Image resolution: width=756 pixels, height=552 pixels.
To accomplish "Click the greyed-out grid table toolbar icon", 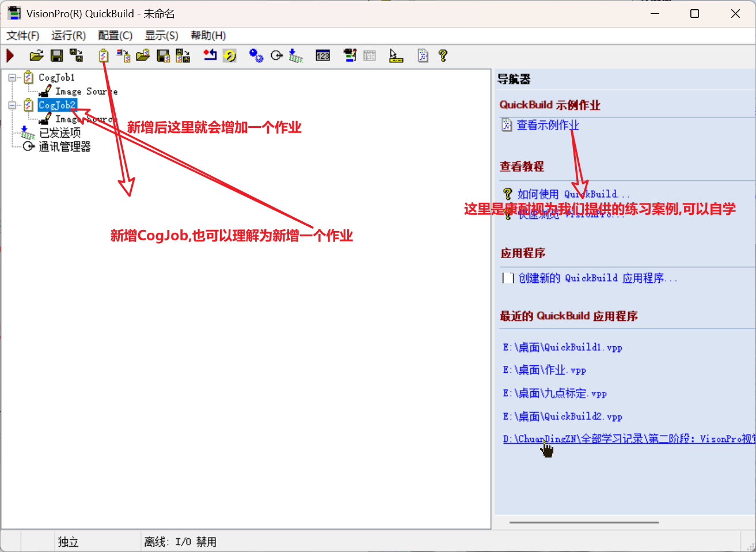I will pos(370,56).
